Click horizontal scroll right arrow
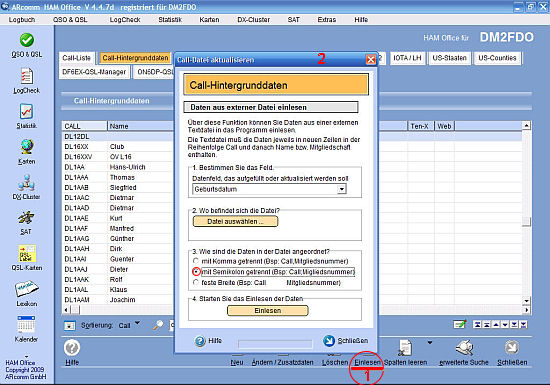 click(x=526, y=310)
